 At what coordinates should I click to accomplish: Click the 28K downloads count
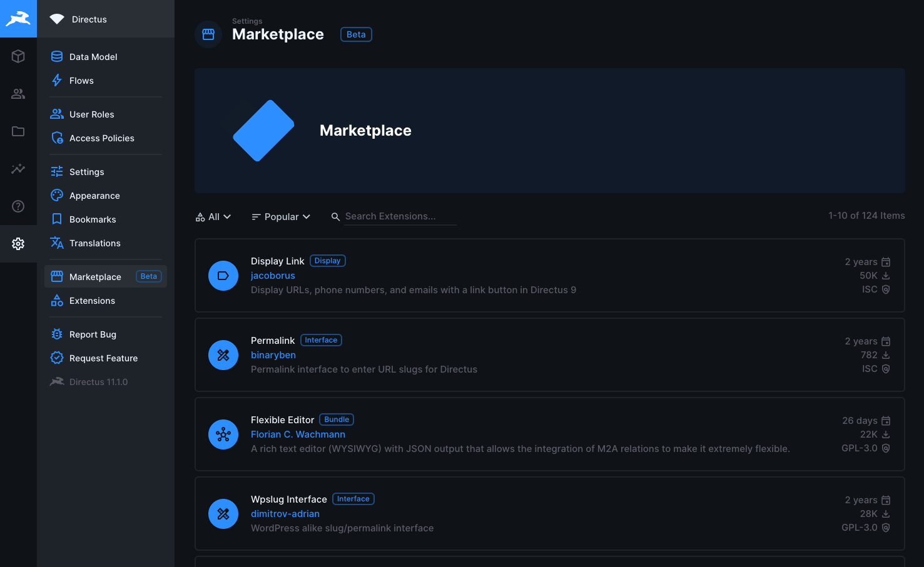(868, 514)
